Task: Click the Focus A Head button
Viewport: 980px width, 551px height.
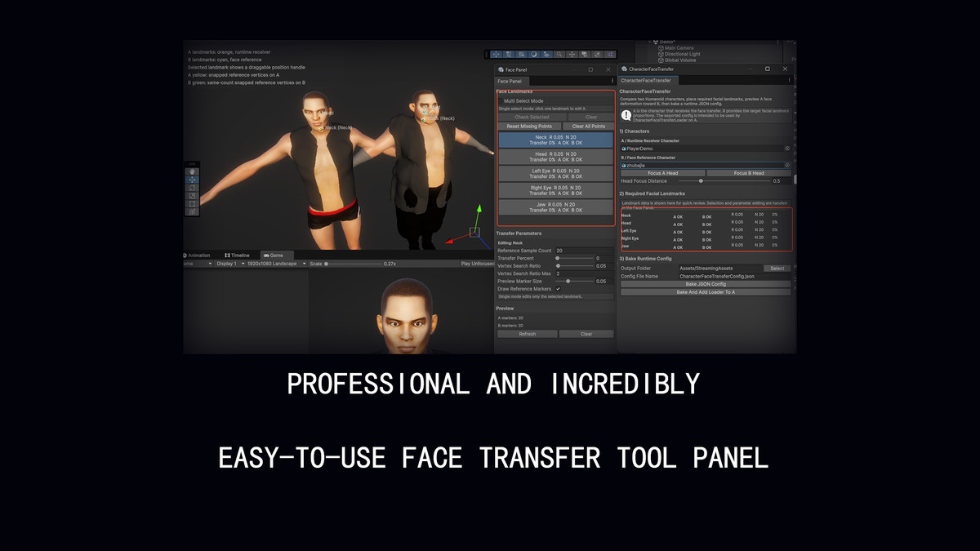Action: pos(662,173)
